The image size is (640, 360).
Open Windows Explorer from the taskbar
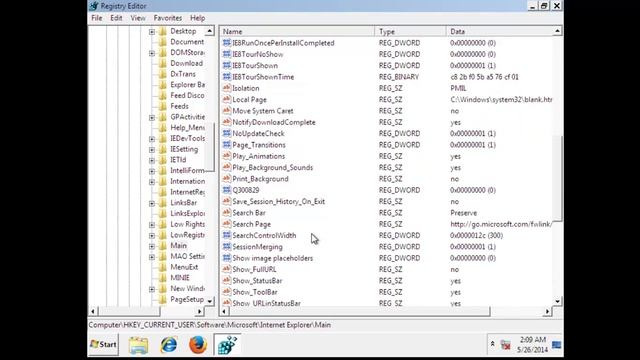tap(138, 345)
